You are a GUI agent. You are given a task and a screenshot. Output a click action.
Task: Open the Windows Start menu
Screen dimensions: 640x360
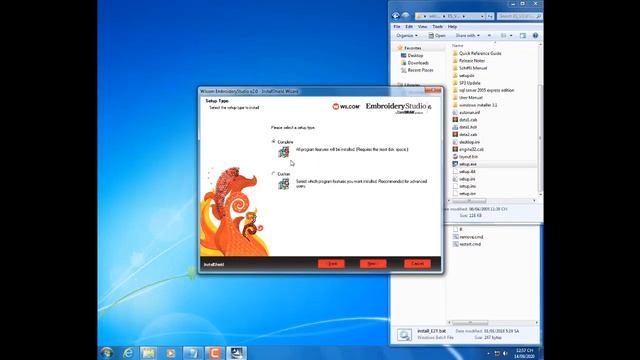(x=107, y=353)
